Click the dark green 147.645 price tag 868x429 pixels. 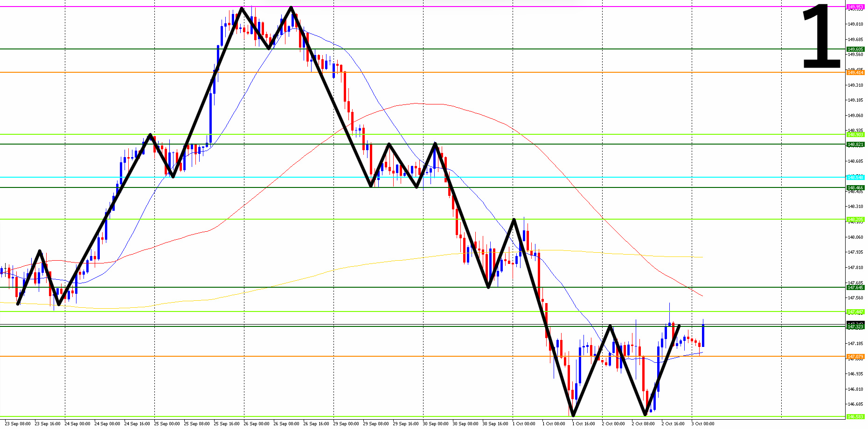tap(855, 287)
